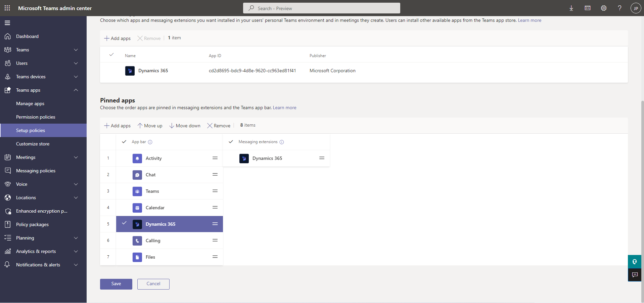
Task: Expand the Users section in sidebar
Action: (x=76, y=63)
